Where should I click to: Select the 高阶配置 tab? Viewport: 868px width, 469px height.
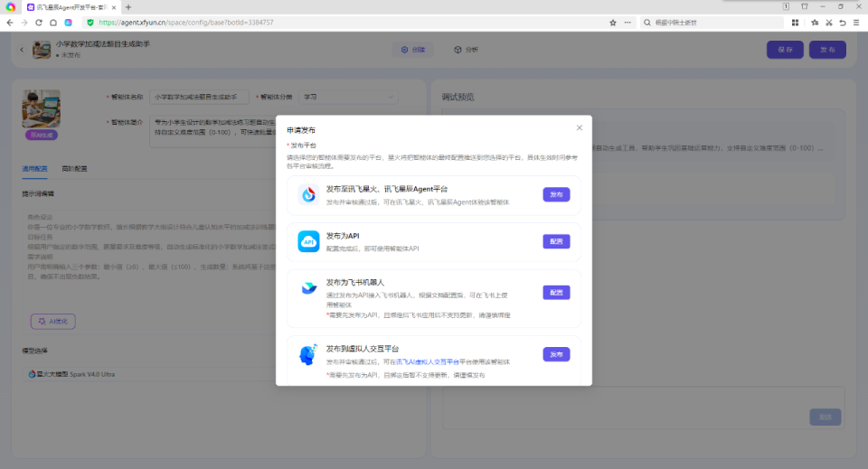tap(74, 169)
